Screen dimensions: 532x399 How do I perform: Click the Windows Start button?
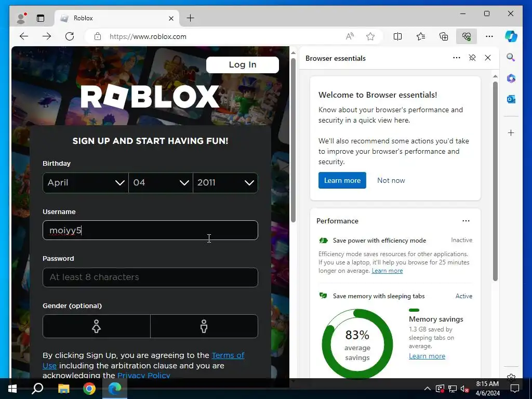12,389
